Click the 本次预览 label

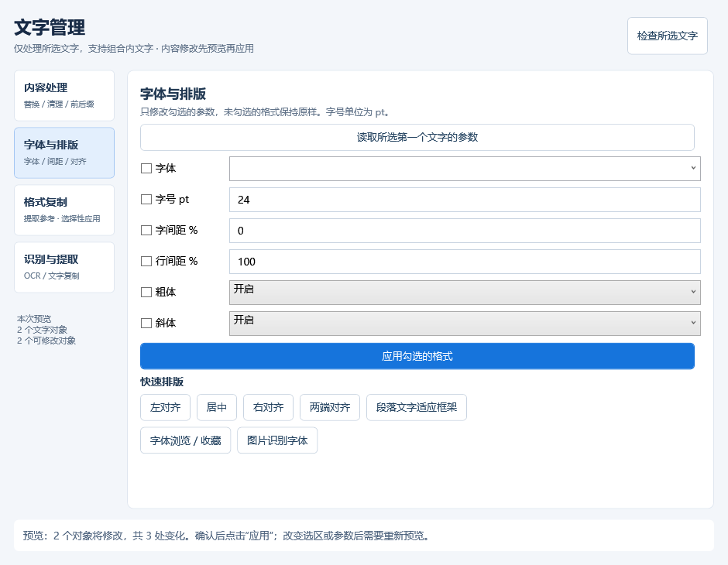34,319
